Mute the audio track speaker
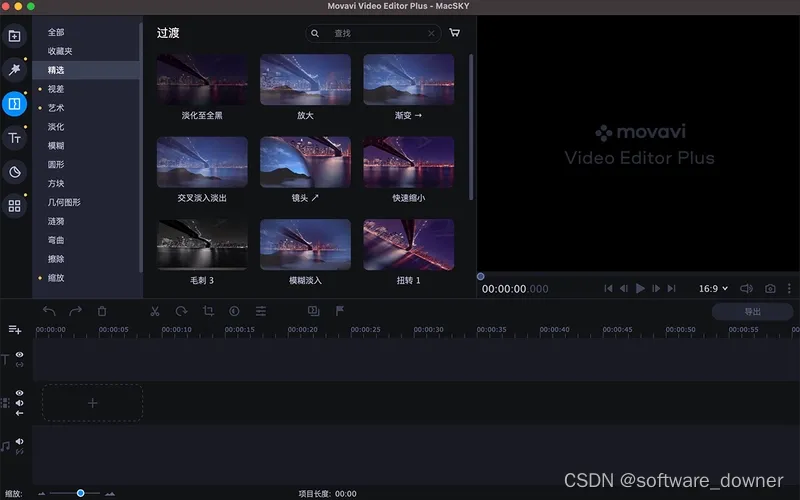Screen dimensions: 800x500 (x=19, y=441)
